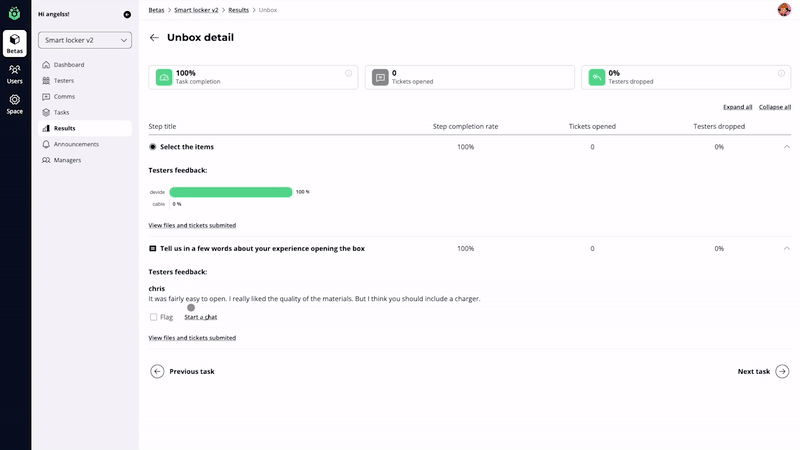Open Announcements in the sidebar
This screenshot has width=800, height=450.
coord(76,144)
